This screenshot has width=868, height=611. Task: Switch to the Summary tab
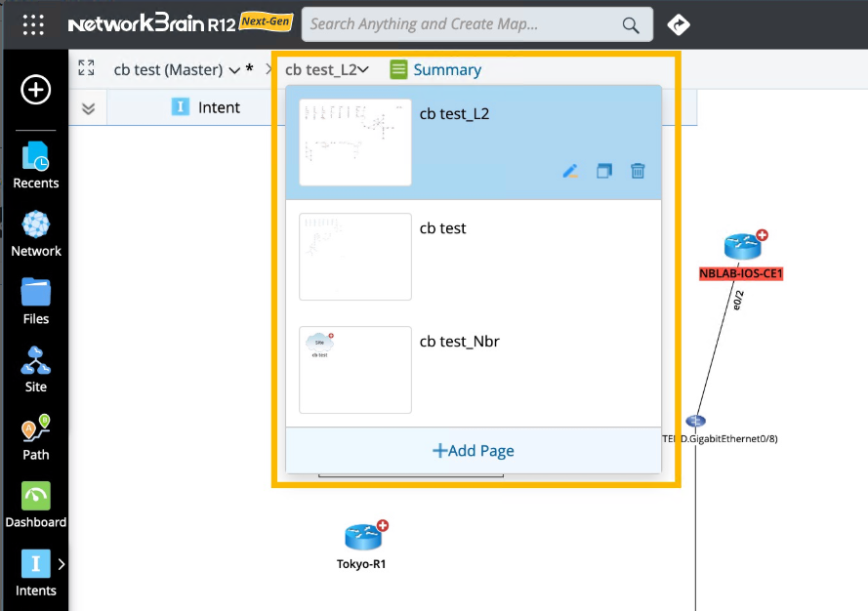coord(435,69)
